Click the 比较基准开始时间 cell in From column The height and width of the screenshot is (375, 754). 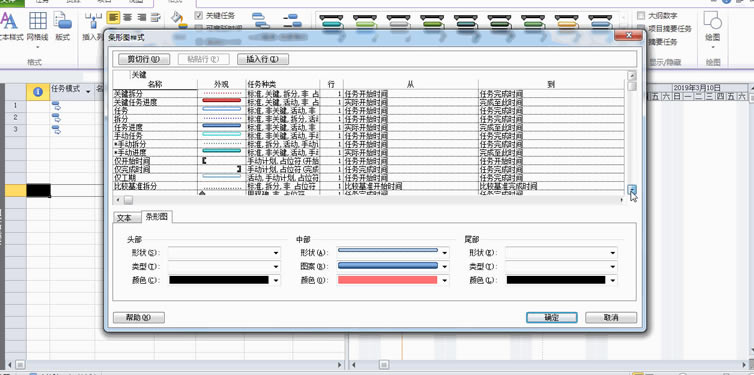click(x=411, y=186)
